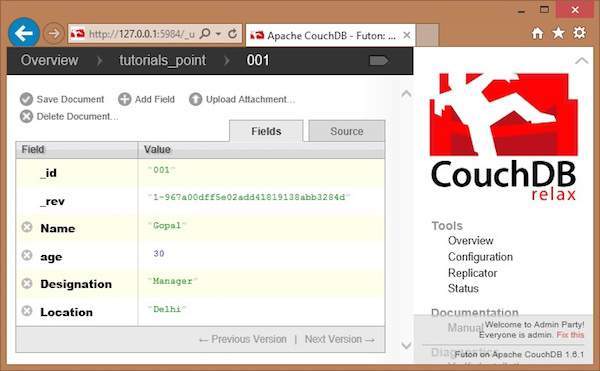Image resolution: width=600 pixels, height=371 pixels.
Task: Click the Delete Document cross icon
Action: tap(26, 116)
